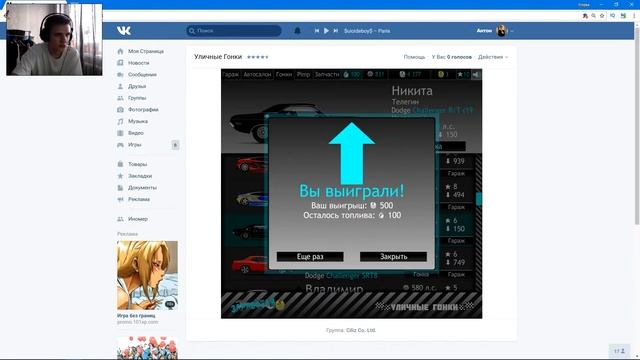Image resolution: width=640 pixels, height=360 pixels.
Task: Click Закрыть to close the win dialog
Action: click(393, 256)
